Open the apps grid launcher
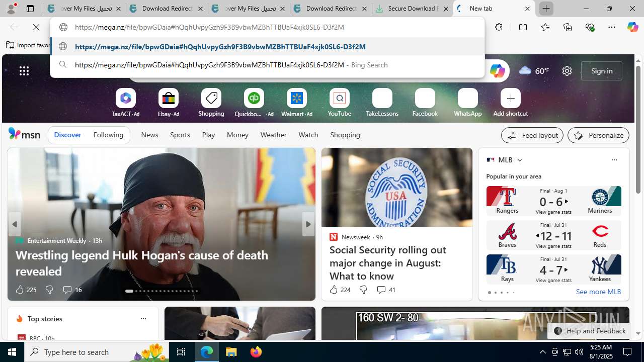644x362 pixels. pos(24,71)
